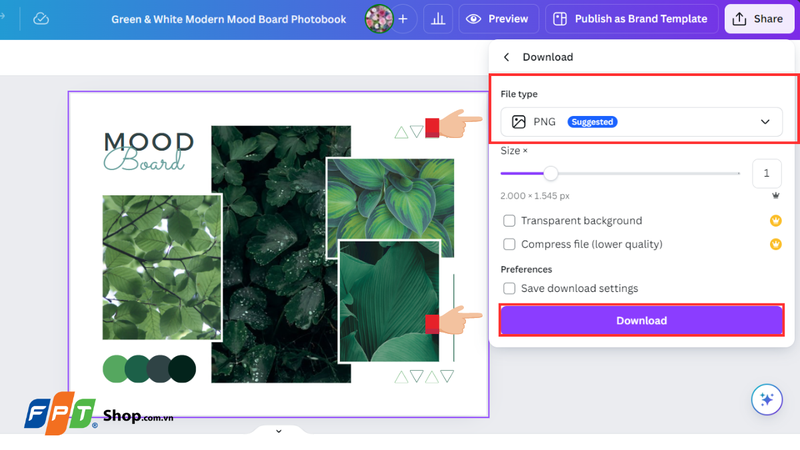Enable Compress file (lower quality) checkbox
This screenshot has height=450, width=800.
[x=509, y=244]
